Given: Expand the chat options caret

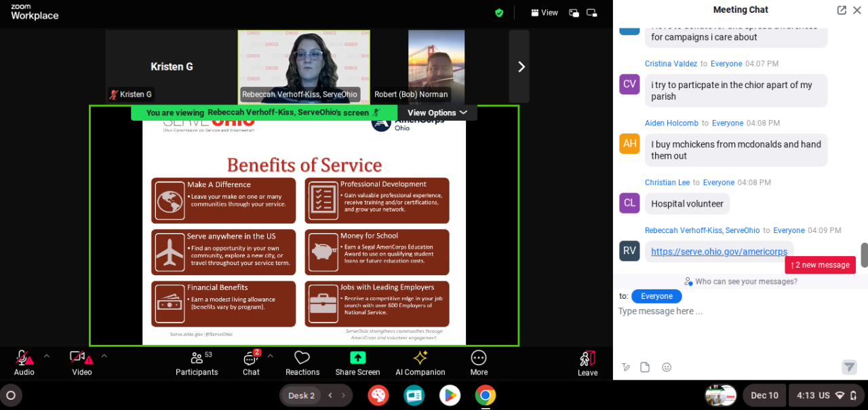Looking at the screenshot, I should point(270,356).
